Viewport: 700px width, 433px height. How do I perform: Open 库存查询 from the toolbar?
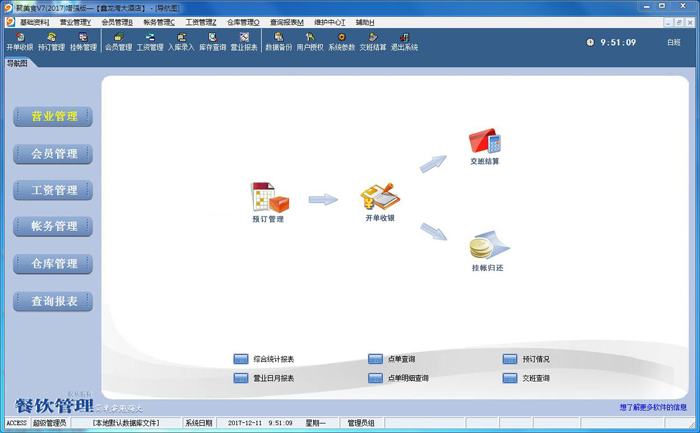pyautogui.click(x=212, y=41)
